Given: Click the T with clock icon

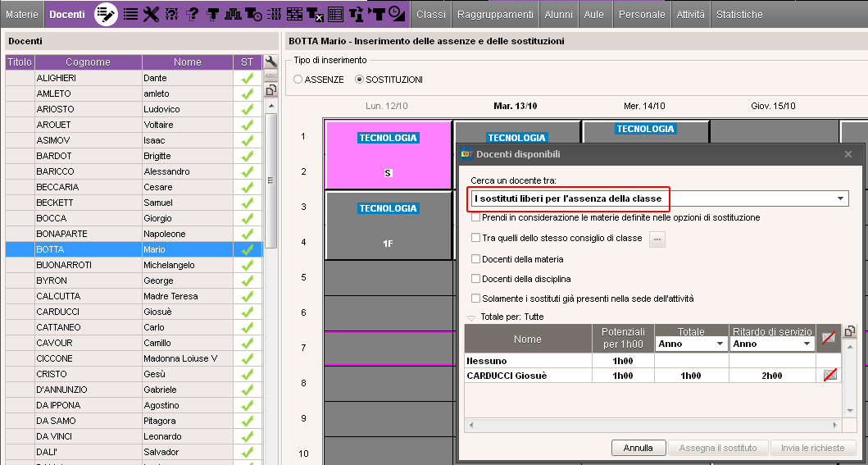Looking at the screenshot, I should (x=253, y=15).
